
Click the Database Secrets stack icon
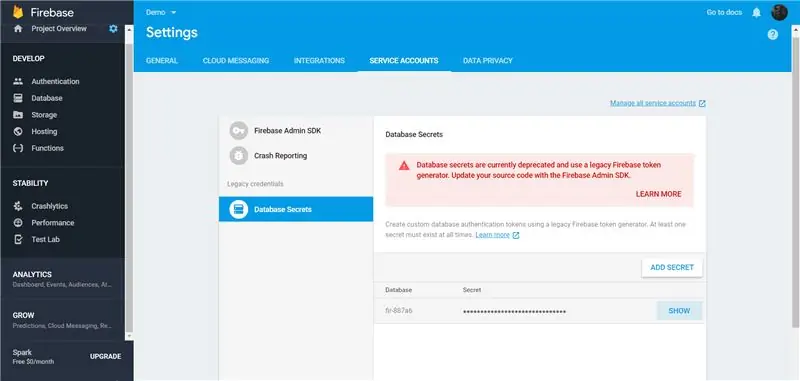[x=238, y=209]
